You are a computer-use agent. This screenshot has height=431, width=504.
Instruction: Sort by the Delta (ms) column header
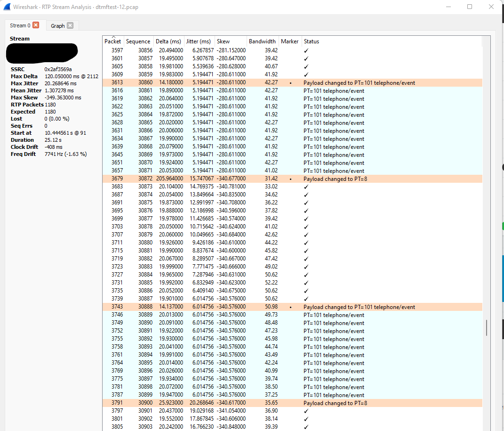(168, 41)
